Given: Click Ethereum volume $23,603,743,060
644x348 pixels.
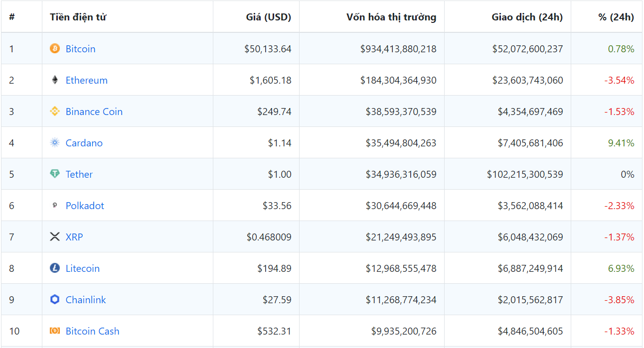Looking at the screenshot, I should 528,80.
